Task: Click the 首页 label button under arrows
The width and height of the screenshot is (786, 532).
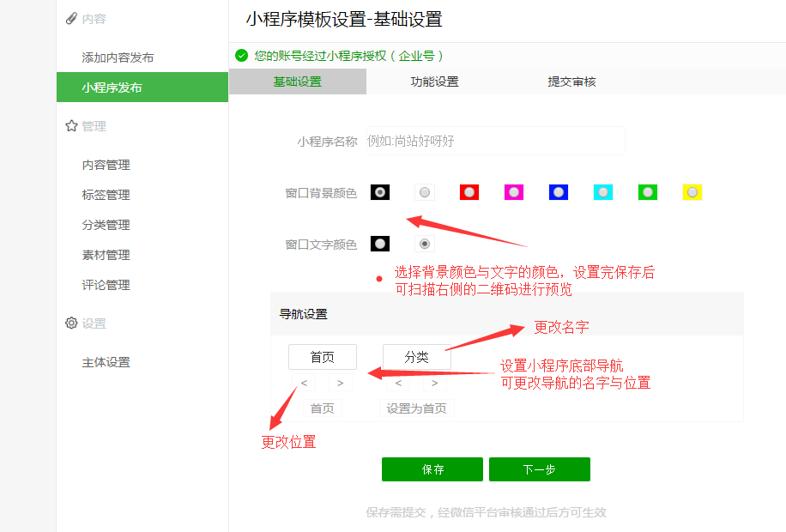Action: coord(323,408)
